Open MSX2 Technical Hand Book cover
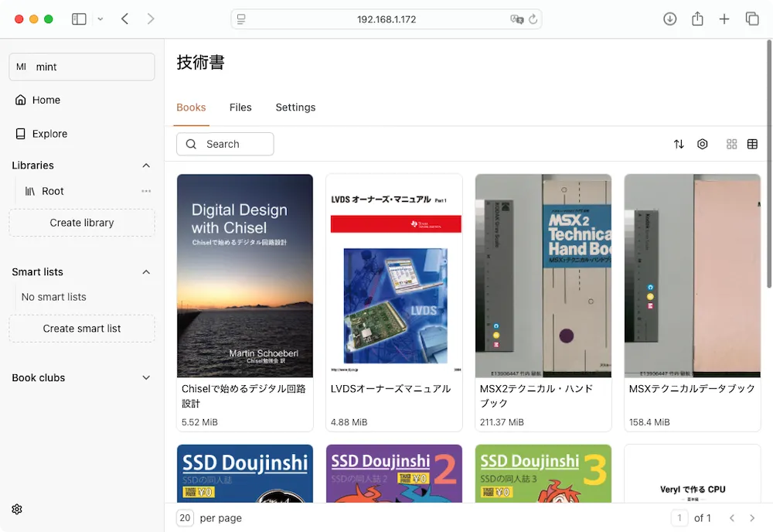This screenshot has width=773, height=532. pos(543,275)
